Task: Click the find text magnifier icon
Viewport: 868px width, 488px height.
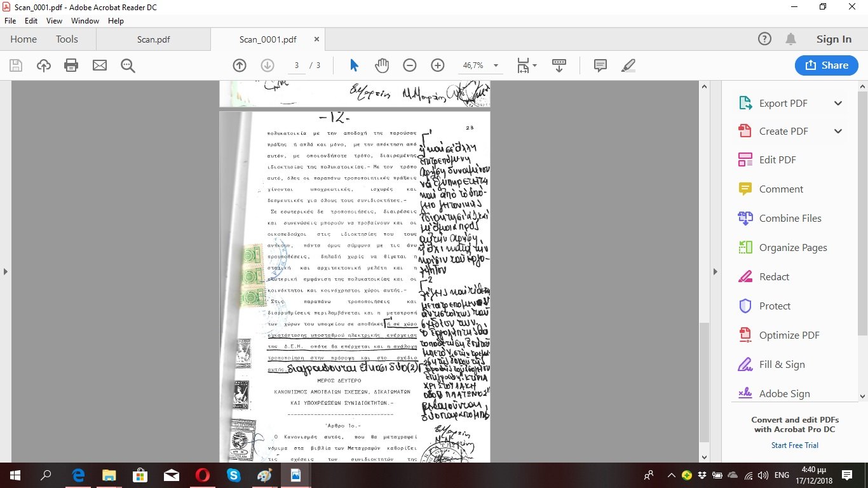Action: tap(128, 65)
